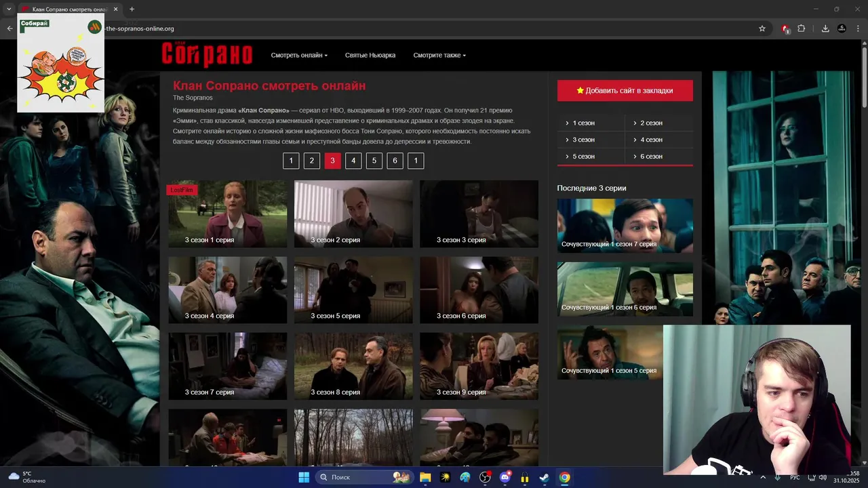Open Сочувствующий 1 сезон 6 серия
This screenshot has width=868, height=488.
(625, 289)
